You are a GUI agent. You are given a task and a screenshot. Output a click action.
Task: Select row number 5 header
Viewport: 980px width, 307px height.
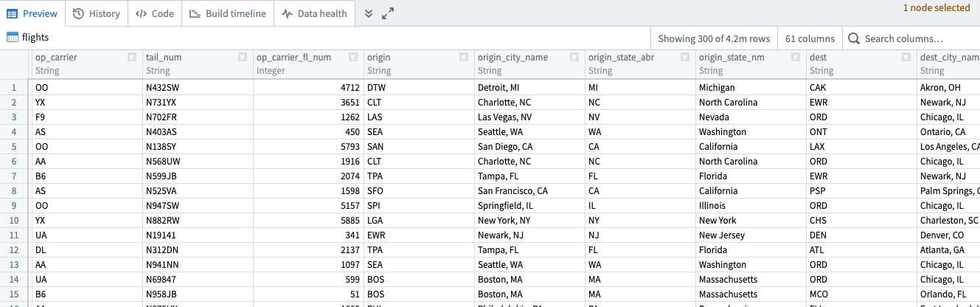(15, 146)
